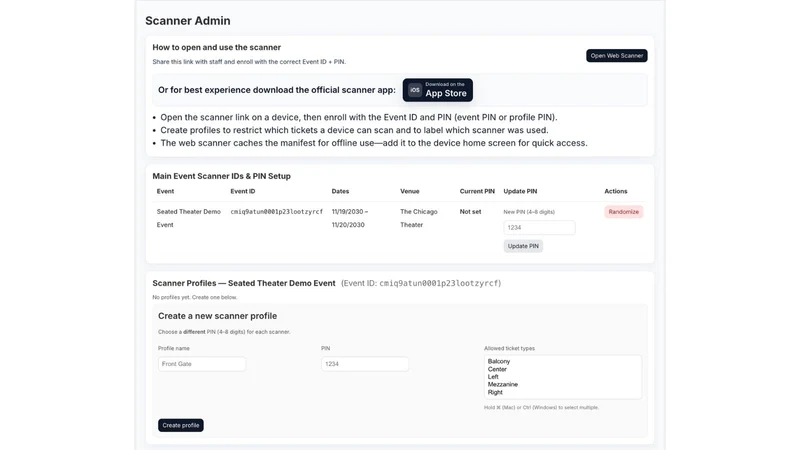Click the Event ID column header
The width and height of the screenshot is (800, 450).
(x=243, y=191)
